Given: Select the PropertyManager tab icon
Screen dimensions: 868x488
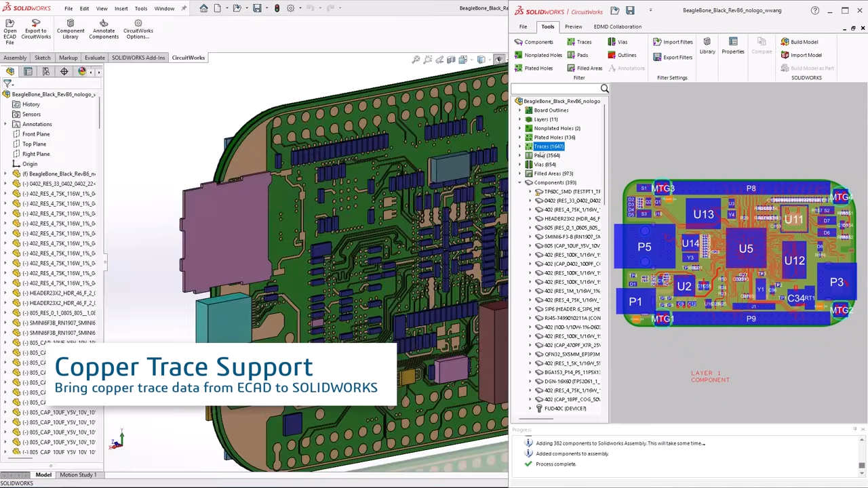Looking at the screenshot, I should 28,71.
